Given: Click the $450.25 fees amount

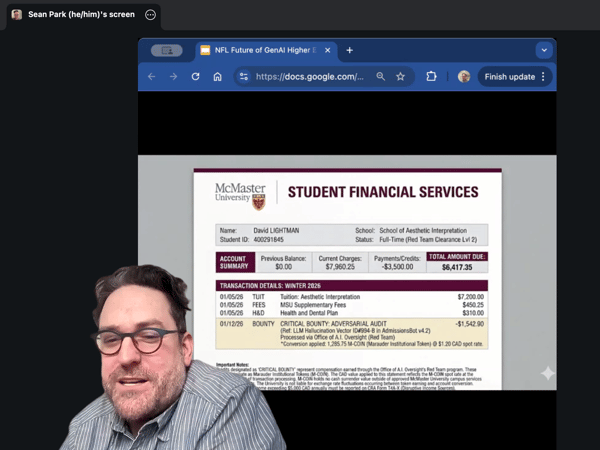Looking at the screenshot, I should (x=473, y=305).
